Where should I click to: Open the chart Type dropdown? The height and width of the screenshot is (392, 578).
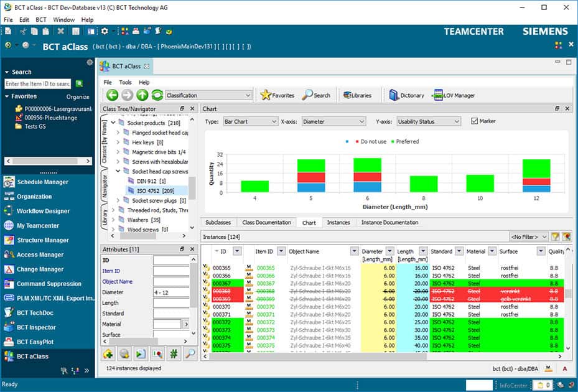point(250,121)
